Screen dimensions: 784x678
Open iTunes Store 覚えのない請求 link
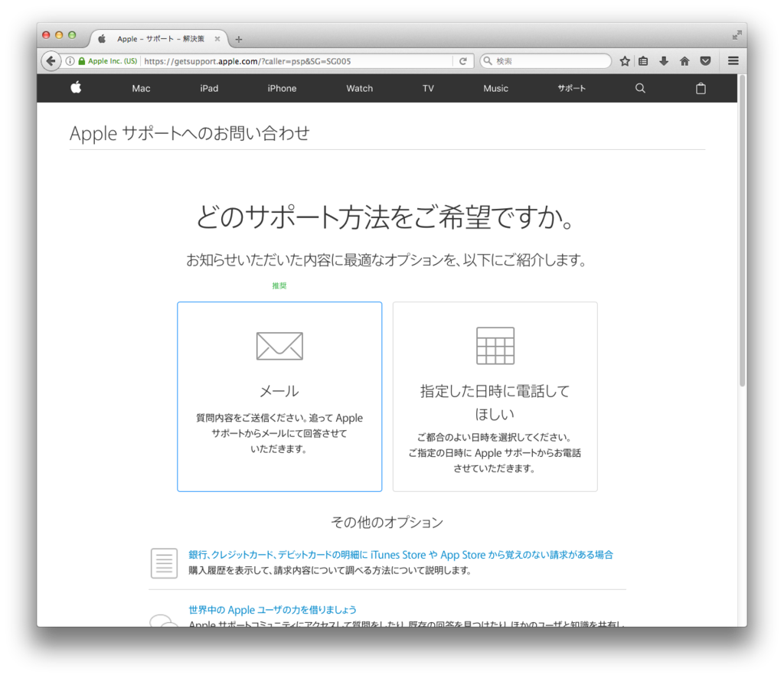click(400, 555)
